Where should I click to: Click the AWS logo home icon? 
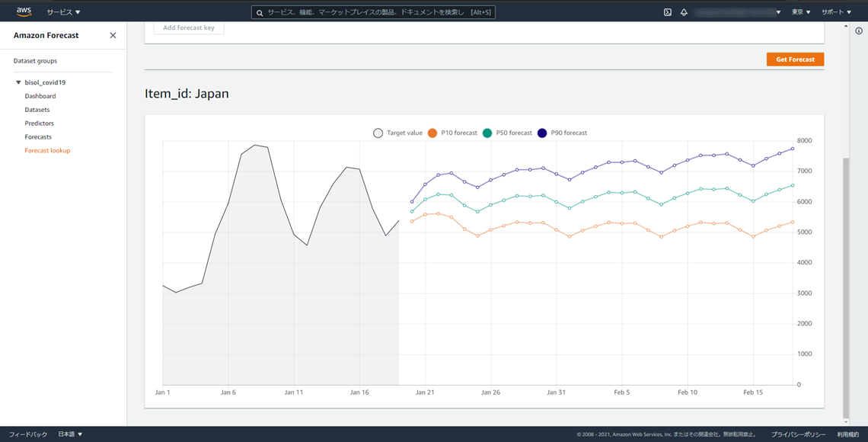24,11
